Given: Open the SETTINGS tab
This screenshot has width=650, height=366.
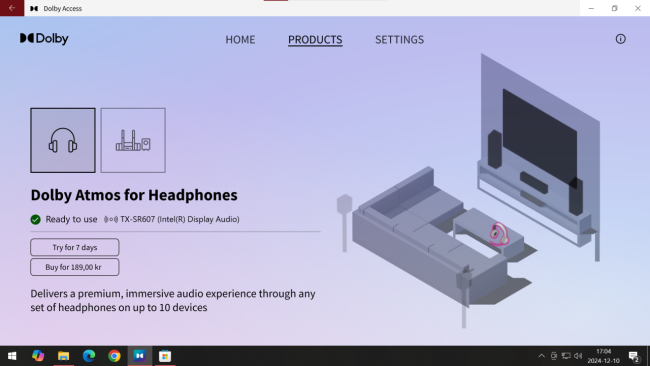Looking at the screenshot, I should click(x=400, y=39).
